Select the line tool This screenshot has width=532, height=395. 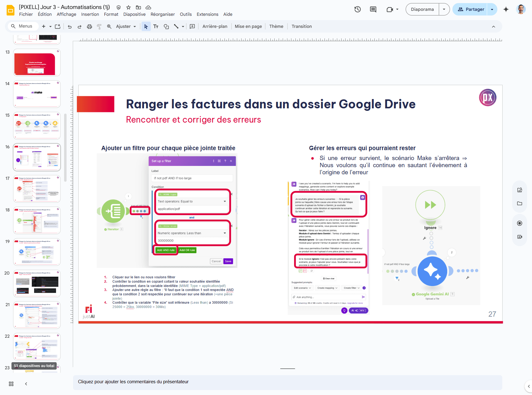coord(176,27)
